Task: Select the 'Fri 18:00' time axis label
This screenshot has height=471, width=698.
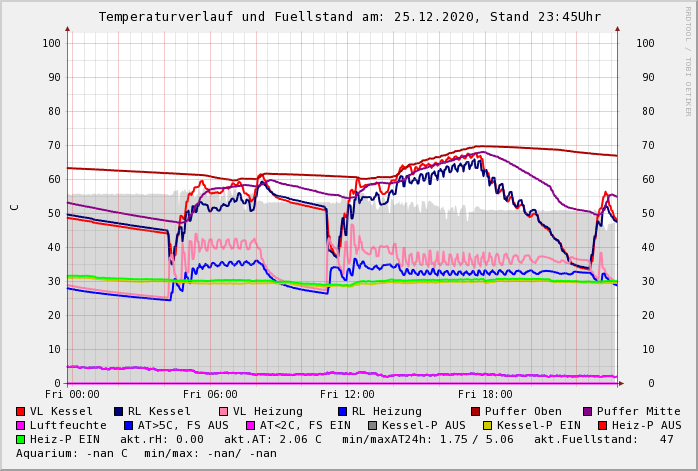Action: pos(485,394)
